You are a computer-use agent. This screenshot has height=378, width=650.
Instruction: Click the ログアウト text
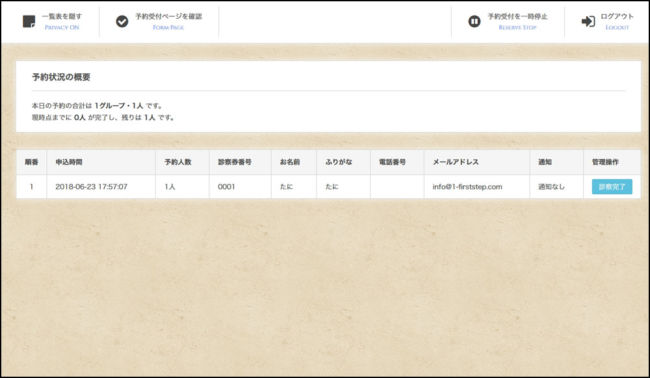tap(617, 16)
